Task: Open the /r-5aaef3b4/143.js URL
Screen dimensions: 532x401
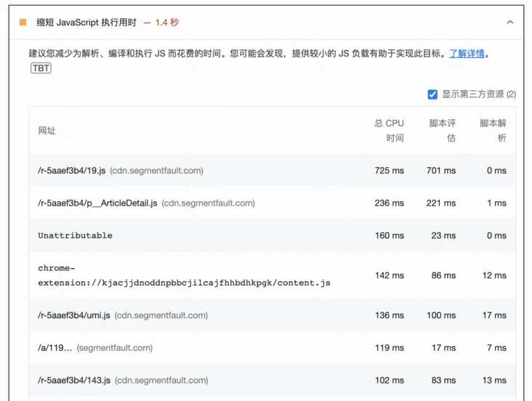Action: pyautogui.click(x=74, y=381)
